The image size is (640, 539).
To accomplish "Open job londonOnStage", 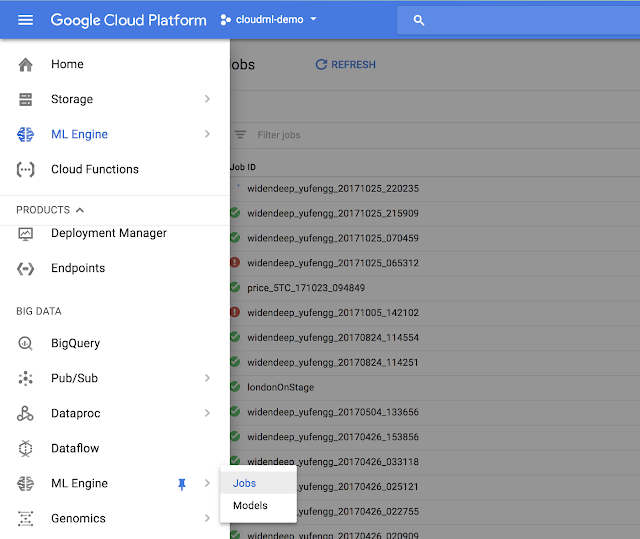I will 280,387.
